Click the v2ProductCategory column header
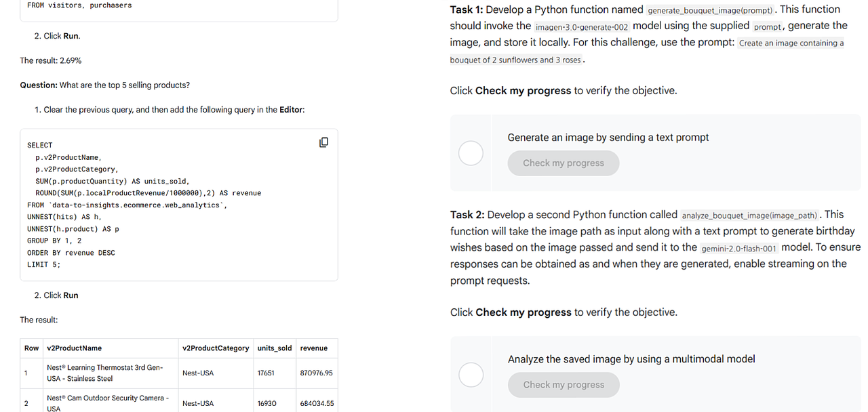 216,348
